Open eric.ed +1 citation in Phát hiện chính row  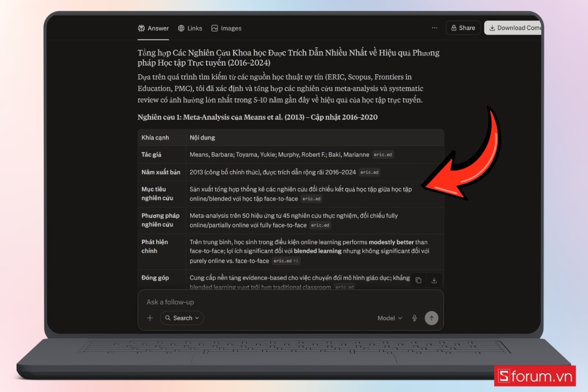coord(286,261)
